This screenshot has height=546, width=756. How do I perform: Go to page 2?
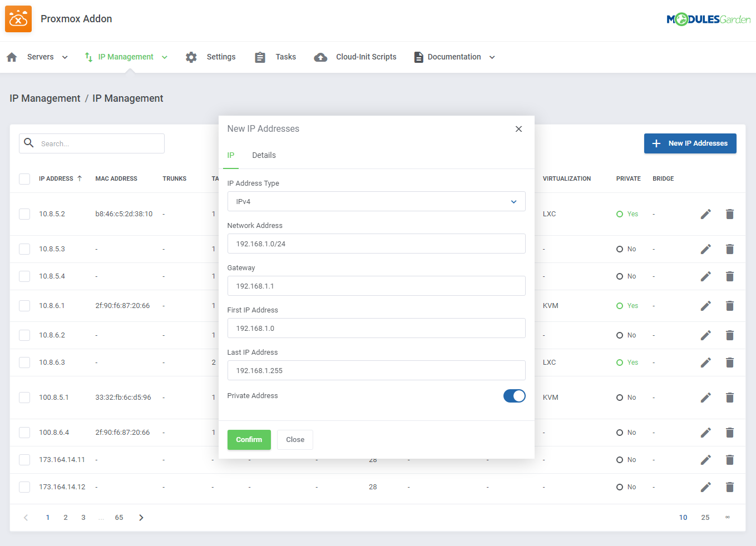coord(66,518)
